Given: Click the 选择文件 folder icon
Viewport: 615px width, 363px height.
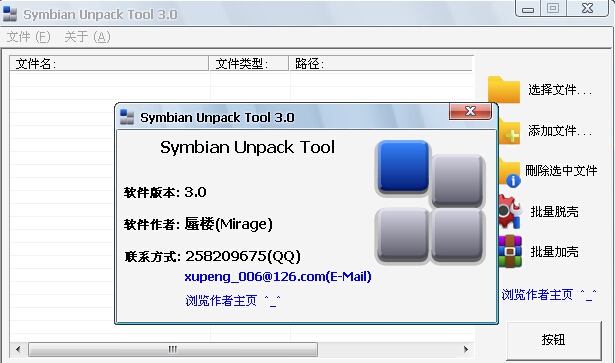Looking at the screenshot, I should pyautogui.click(x=504, y=90).
